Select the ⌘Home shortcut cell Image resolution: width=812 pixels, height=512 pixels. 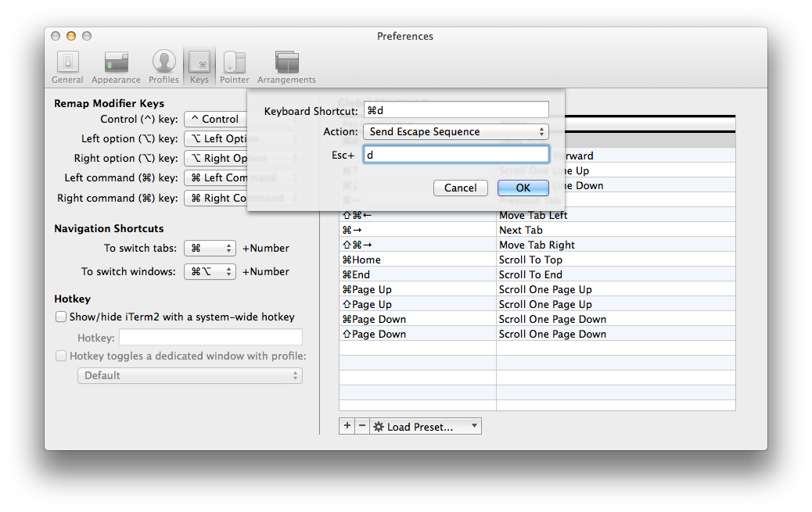418,260
